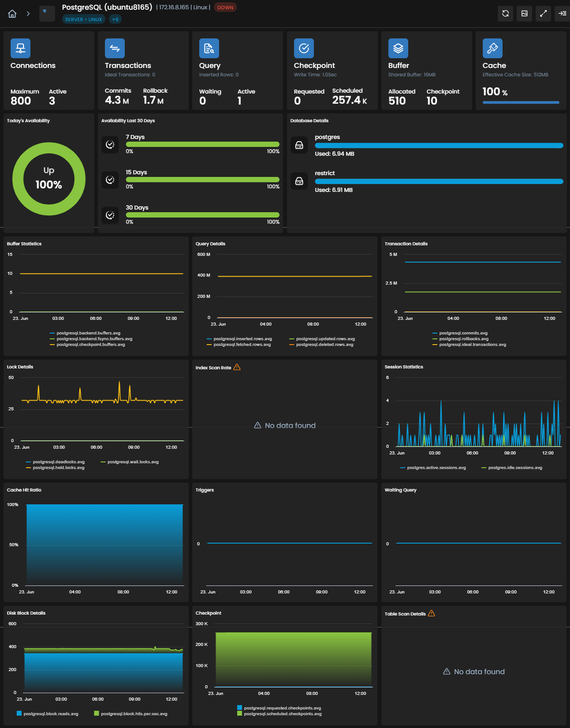Screen dimensions: 570x728
Task: Expand breadcrumb chevron next to home
Action: coord(28,14)
